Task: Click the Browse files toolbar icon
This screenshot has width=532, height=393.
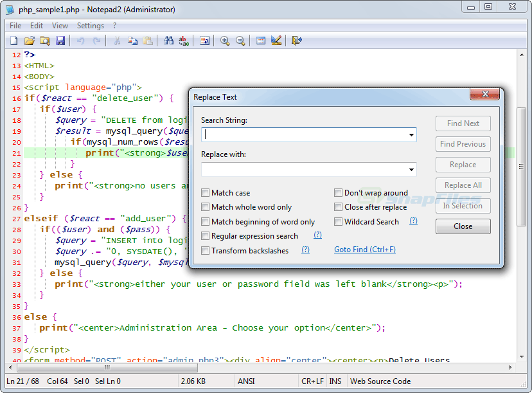Action: click(45, 41)
